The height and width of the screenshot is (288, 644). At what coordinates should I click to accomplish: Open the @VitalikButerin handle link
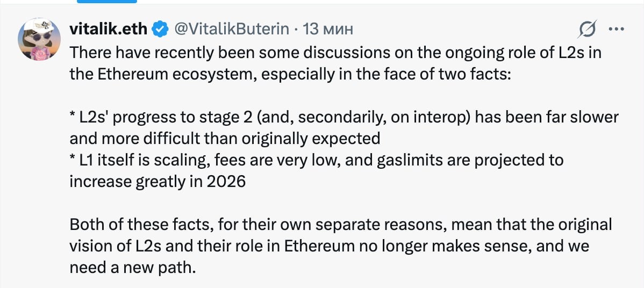pos(232,29)
